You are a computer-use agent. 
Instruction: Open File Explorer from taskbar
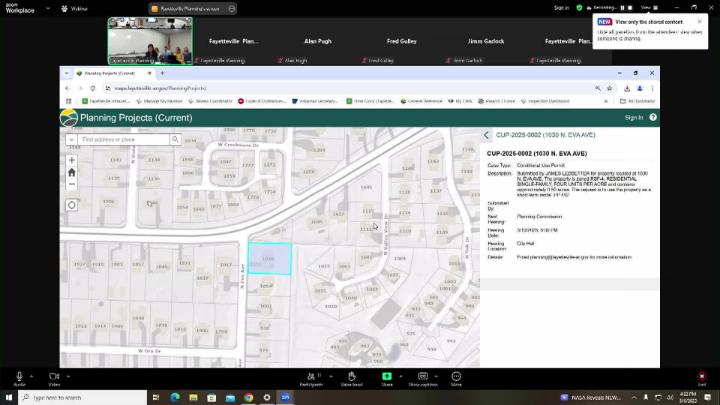(193, 398)
